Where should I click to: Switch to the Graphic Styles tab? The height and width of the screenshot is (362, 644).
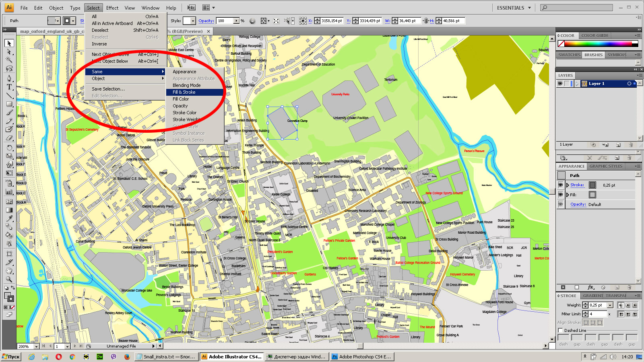606,166
